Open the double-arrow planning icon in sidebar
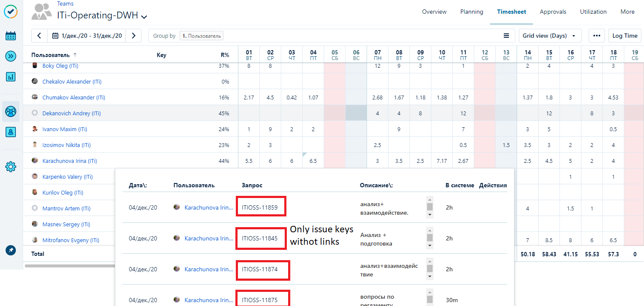 [11, 56]
